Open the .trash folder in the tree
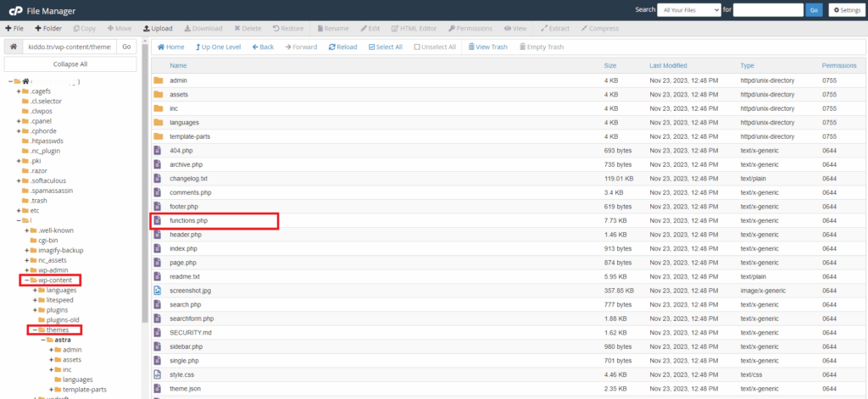Image resolution: width=868 pixels, height=399 pixels. 34,200
